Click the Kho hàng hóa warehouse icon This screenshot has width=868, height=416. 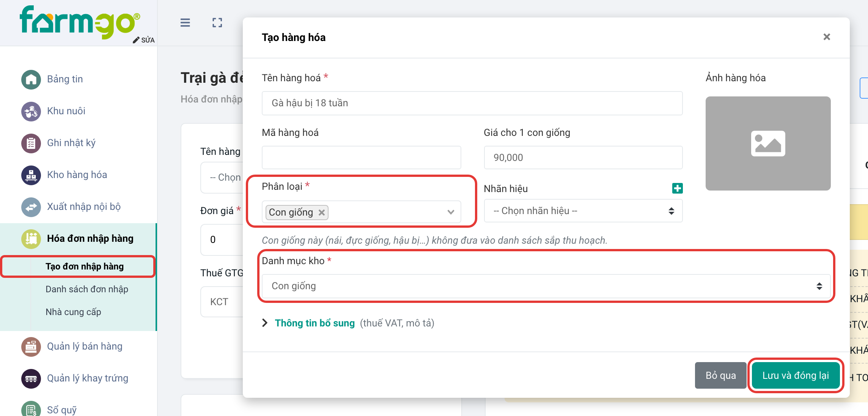[31, 175]
